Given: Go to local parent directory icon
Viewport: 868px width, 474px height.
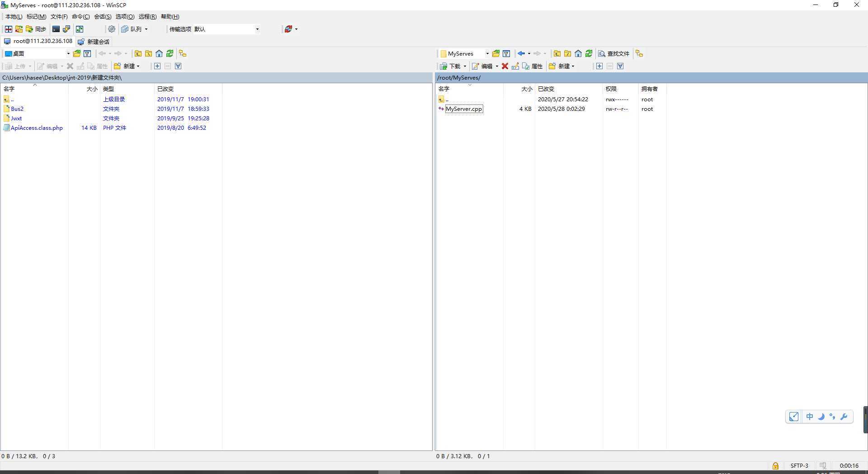Looking at the screenshot, I should [x=138, y=53].
